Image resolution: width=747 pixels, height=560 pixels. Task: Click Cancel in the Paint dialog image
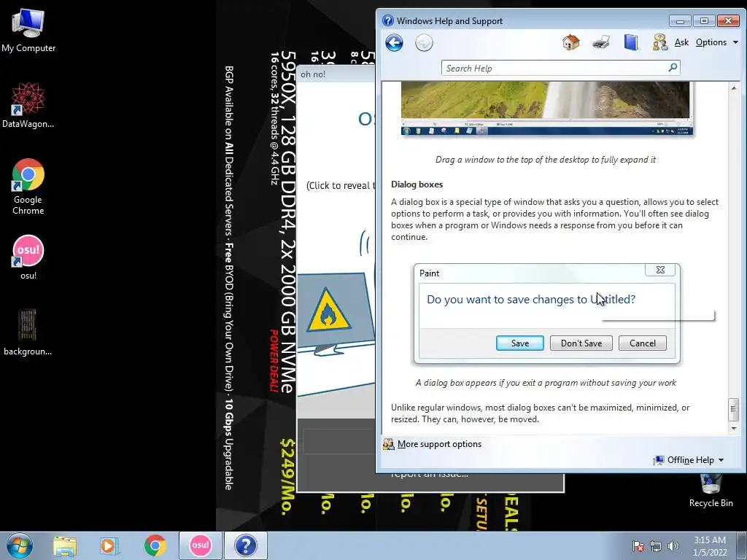[642, 343]
